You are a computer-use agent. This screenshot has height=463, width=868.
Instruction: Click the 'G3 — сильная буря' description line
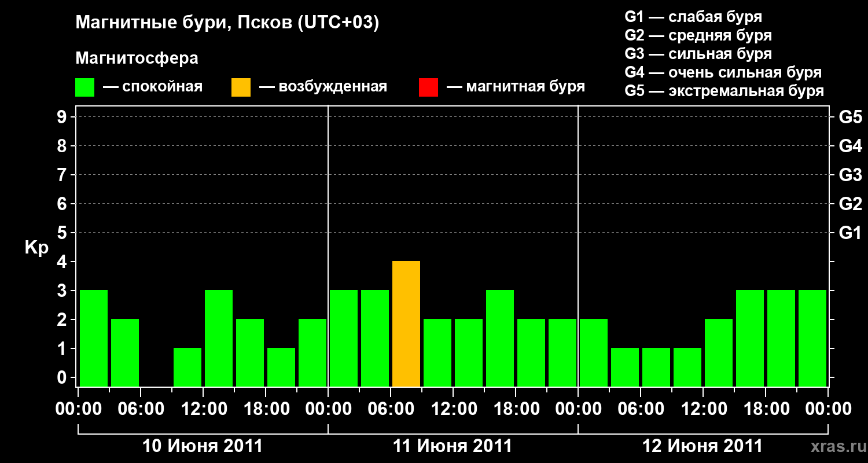698,54
